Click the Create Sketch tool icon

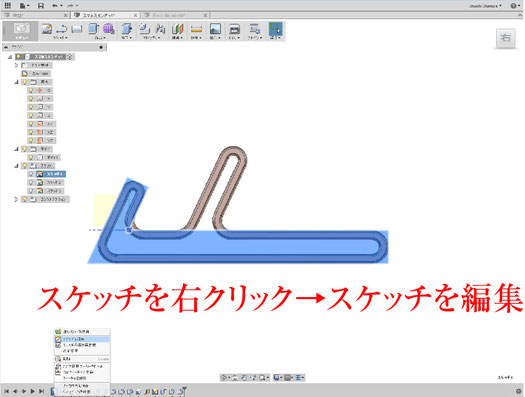[46, 29]
